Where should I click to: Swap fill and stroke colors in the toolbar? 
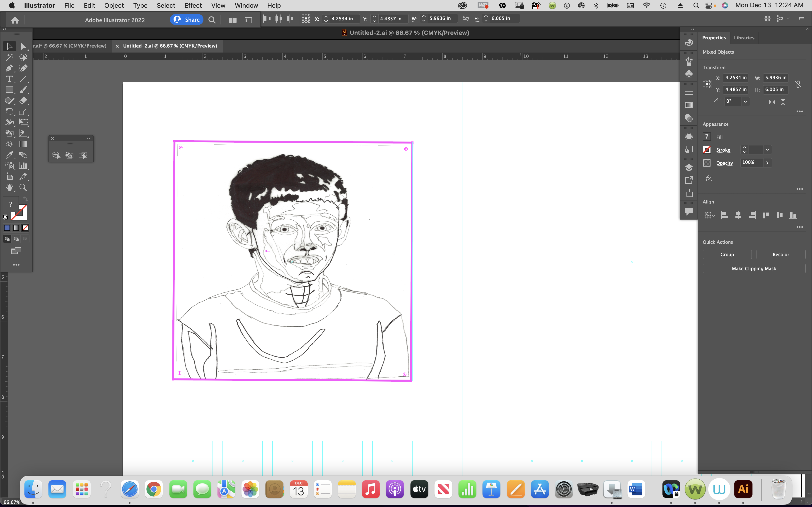pyautogui.click(x=25, y=199)
